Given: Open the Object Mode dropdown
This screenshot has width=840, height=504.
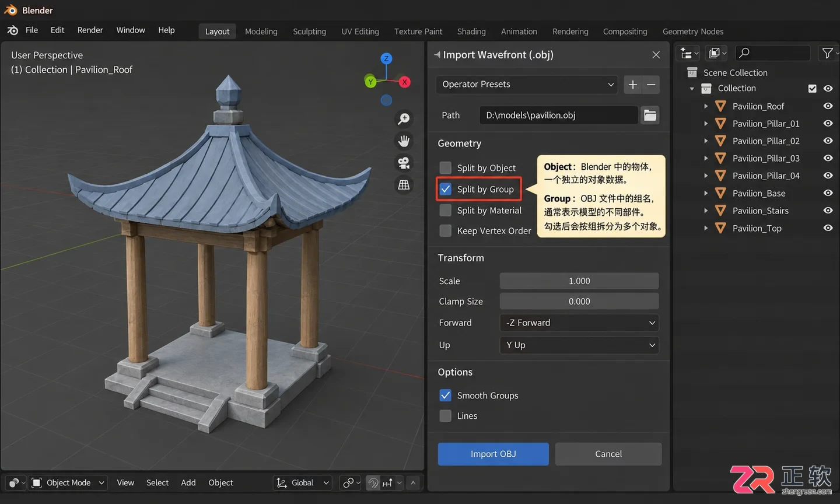Looking at the screenshot, I should pos(68,482).
